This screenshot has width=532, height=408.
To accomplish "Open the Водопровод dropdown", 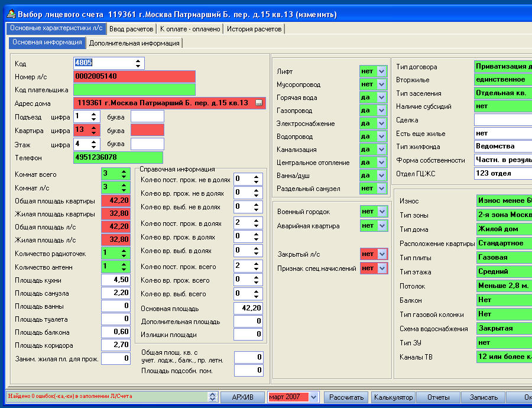I will (x=382, y=137).
